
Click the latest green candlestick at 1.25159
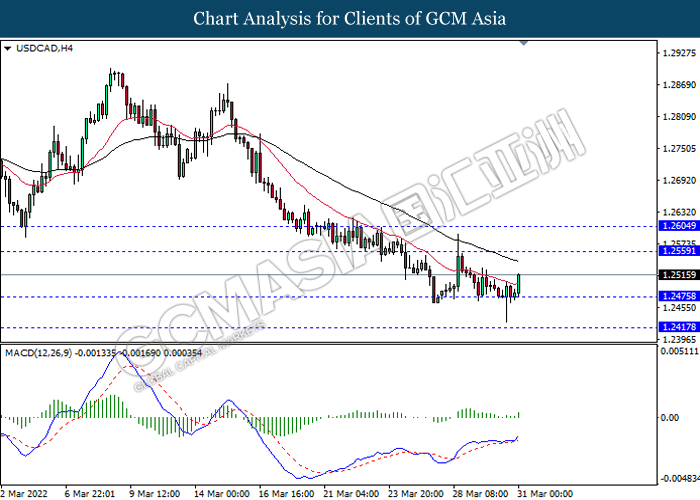tap(518, 284)
